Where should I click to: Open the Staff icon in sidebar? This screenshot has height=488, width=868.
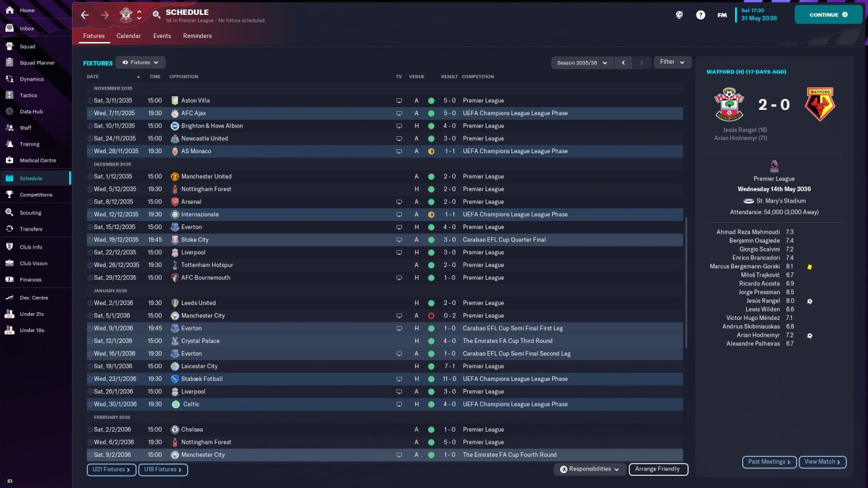9,127
